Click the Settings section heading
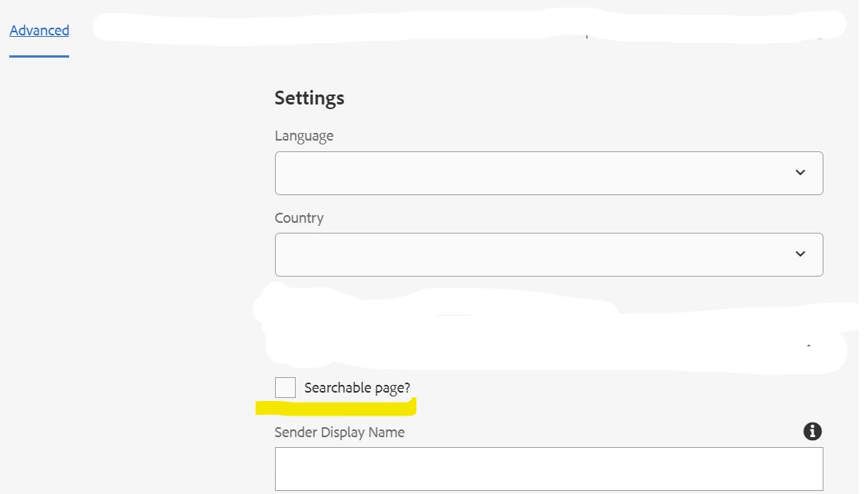This screenshot has width=868, height=494. 310,98
